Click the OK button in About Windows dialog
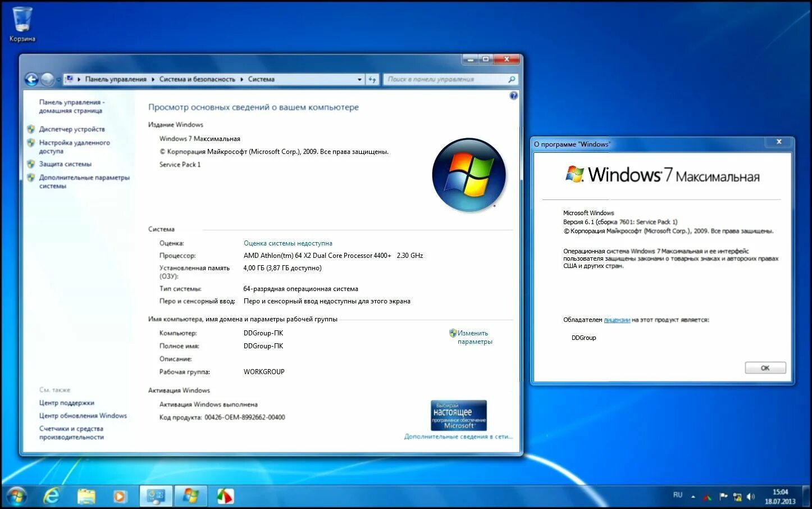The width and height of the screenshot is (812, 509). (765, 368)
